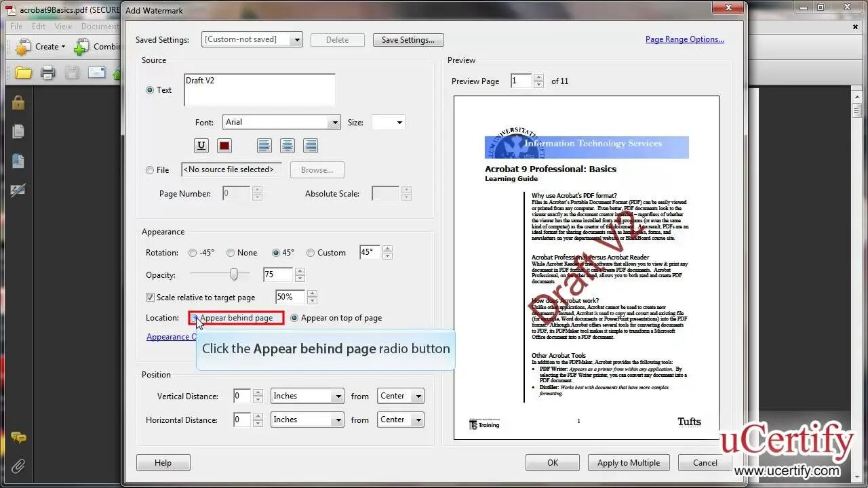
Task: Pick the dark red text color swatch
Action: coord(224,146)
